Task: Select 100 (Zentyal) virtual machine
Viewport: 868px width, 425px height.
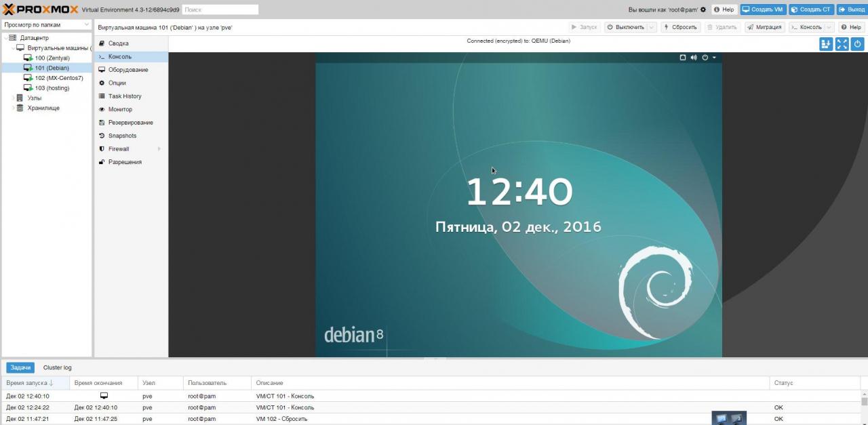Action: (52, 58)
